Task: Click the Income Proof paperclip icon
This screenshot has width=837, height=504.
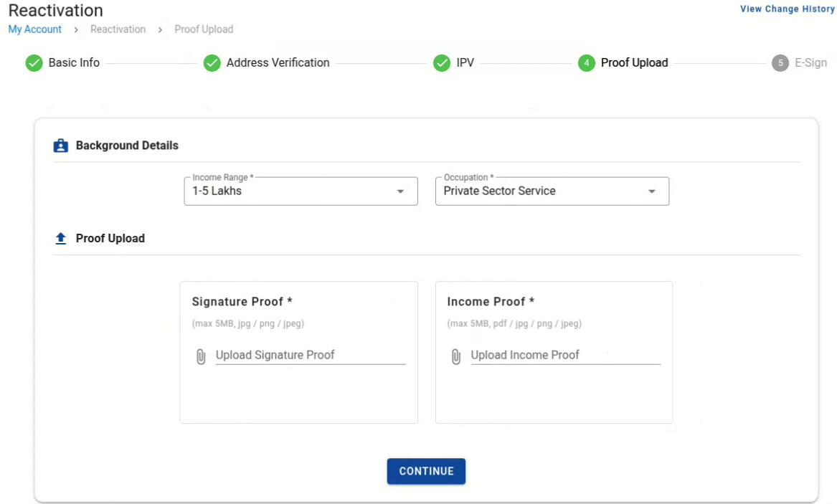Action: pos(456,356)
